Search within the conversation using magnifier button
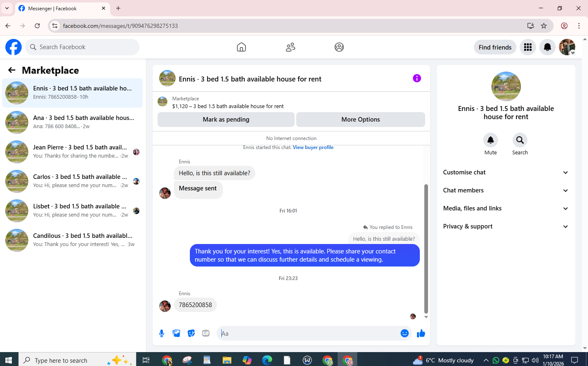This screenshot has height=366, width=588. 520,140
